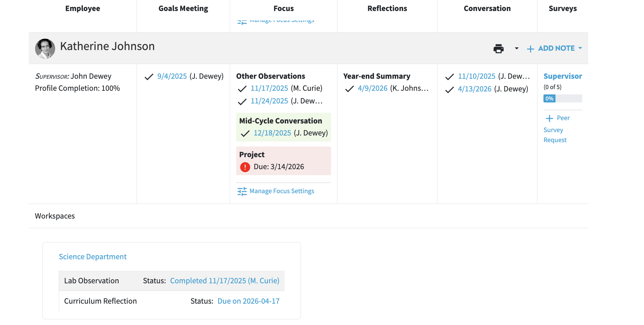Open the 11/17/2025 observation by M. Curie

pos(269,88)
